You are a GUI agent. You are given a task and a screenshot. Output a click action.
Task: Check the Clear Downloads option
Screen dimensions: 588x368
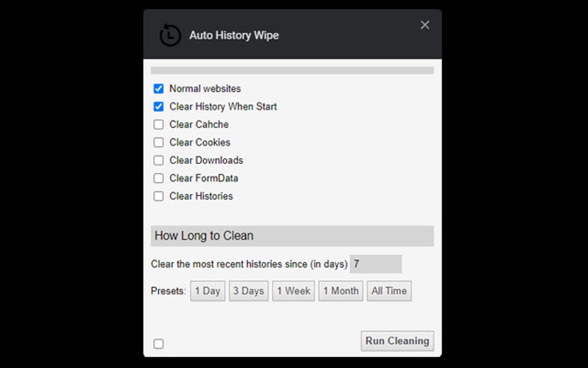159,160
